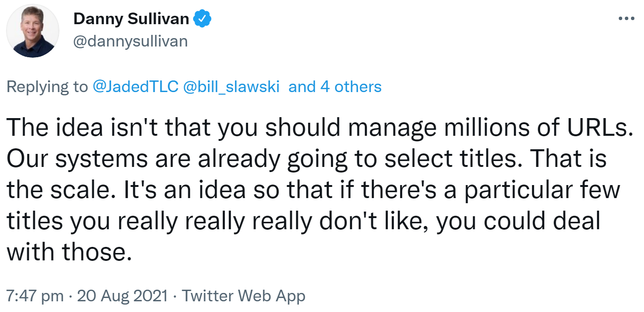Open the three-dot more options menu
This screenshot has height=312, width=644.
tap(626, 19)
